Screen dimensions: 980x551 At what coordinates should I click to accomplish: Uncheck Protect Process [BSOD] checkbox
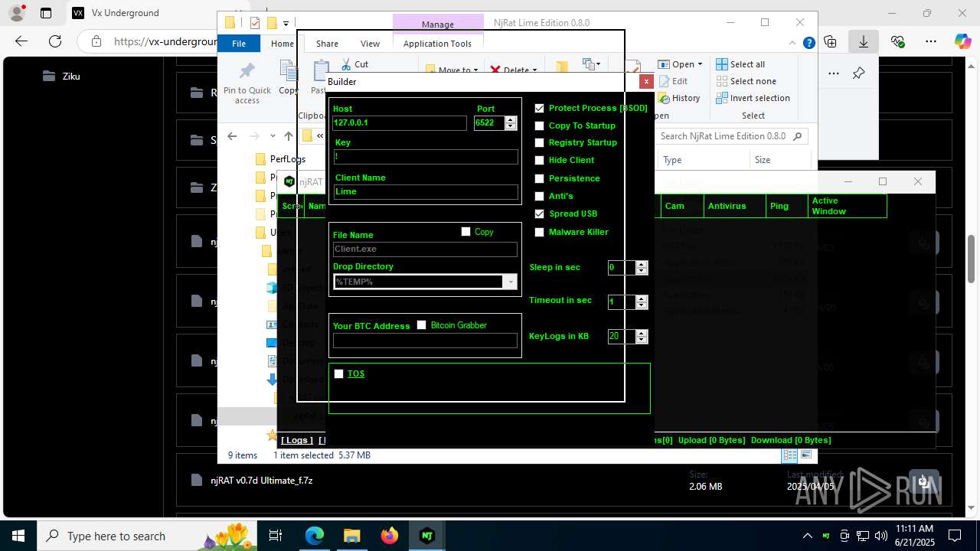coord(540,108)
